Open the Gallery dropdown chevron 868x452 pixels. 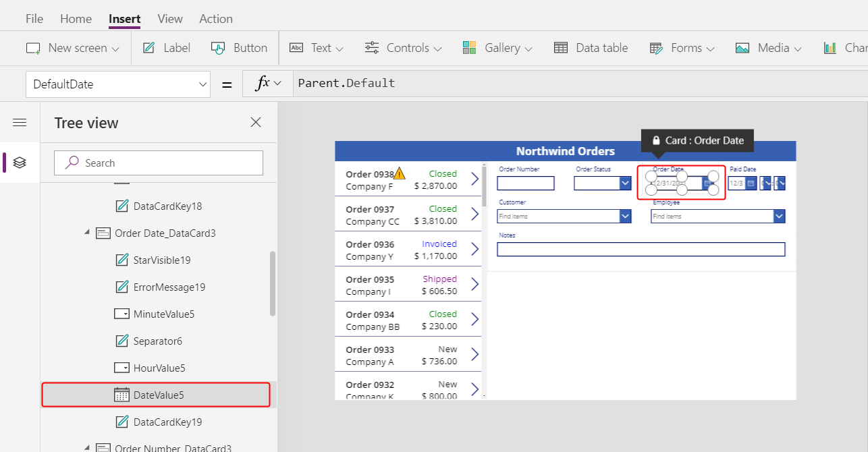[528, 48]
